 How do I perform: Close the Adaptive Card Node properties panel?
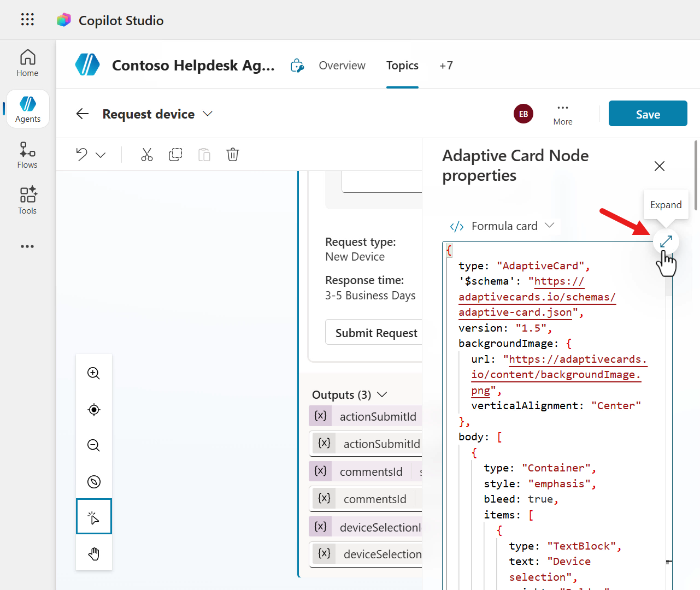point(660,166)
